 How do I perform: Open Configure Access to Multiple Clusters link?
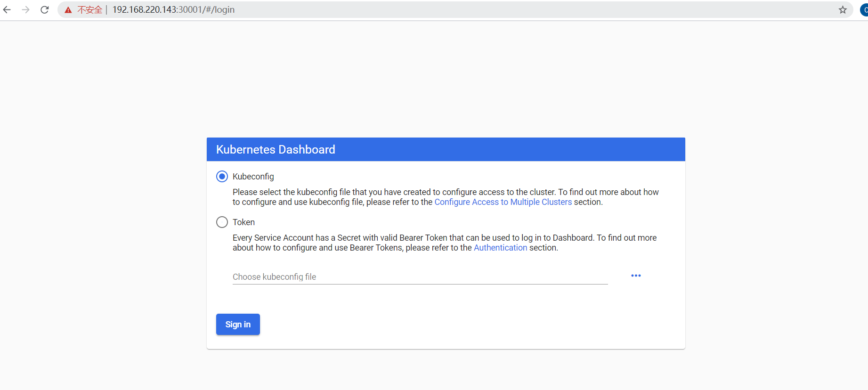pos(503,202)
